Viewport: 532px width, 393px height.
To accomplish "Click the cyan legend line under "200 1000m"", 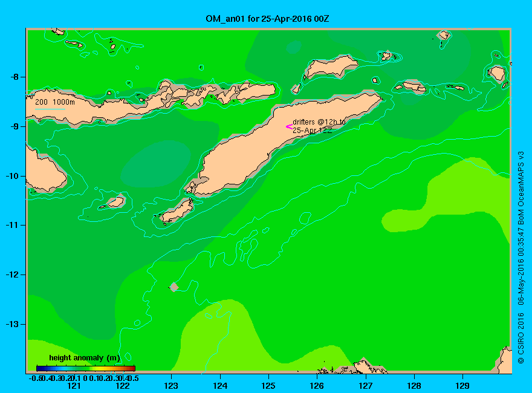I will pos(50,109).
